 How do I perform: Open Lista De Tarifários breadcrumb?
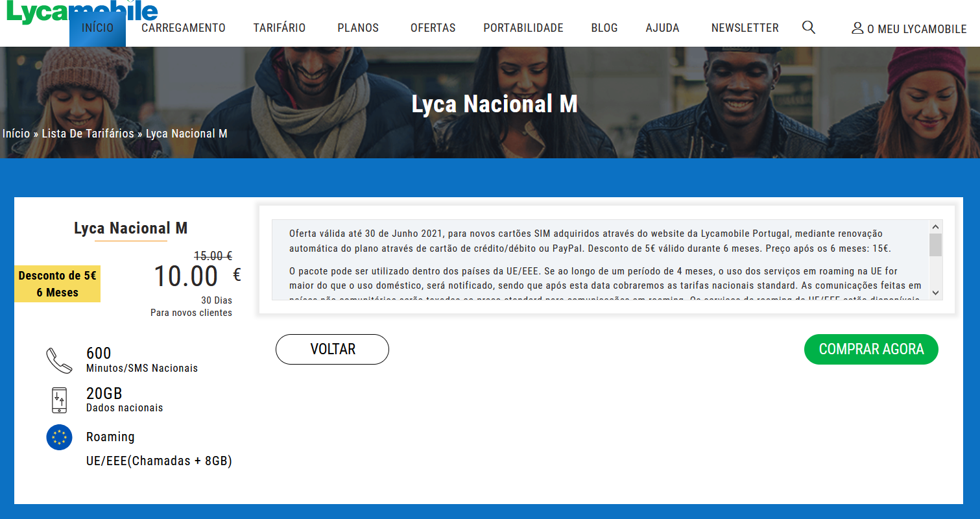tap(88, 134)
